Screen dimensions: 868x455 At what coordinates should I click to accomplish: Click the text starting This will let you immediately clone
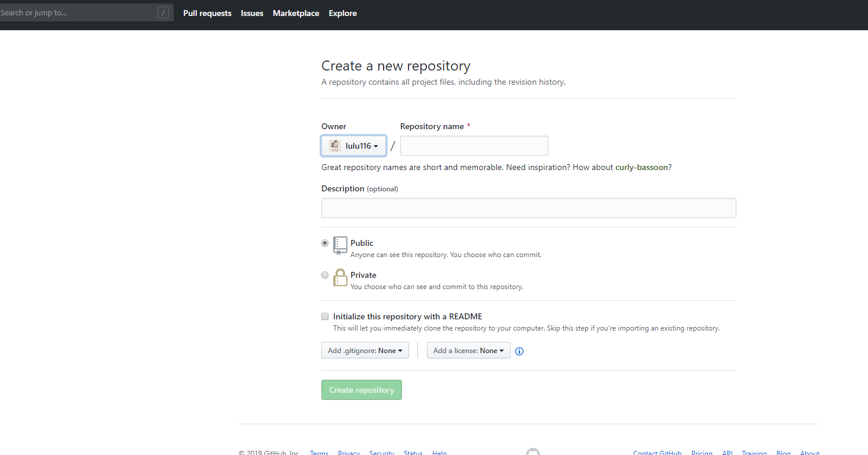click(526, 328)
